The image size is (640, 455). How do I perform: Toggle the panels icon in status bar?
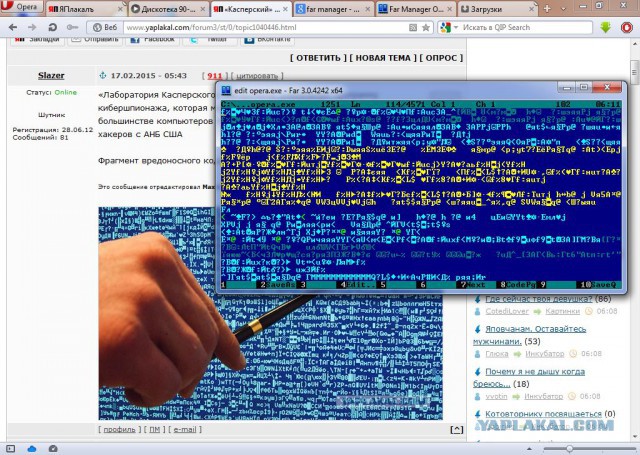[11, 448]
